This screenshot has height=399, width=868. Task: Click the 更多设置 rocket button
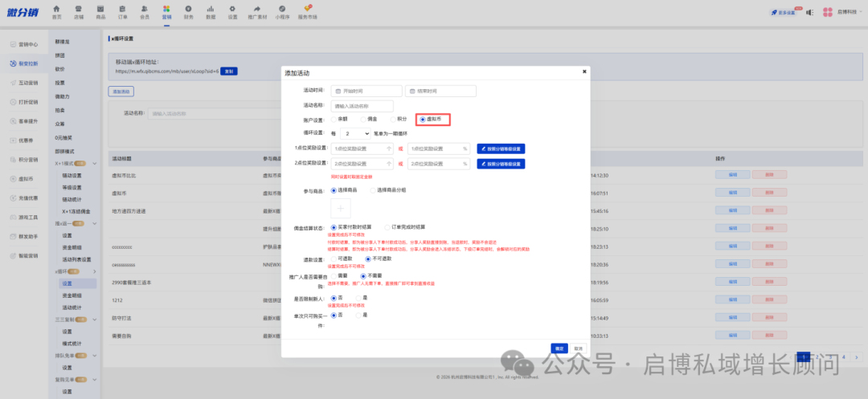tap(784, 12)
